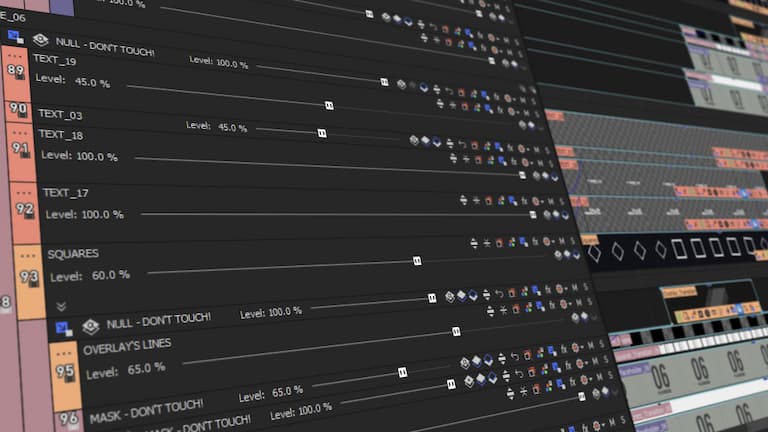
Task: Click diamond eye icon beside upper NULL - DON'T TOUCH
Action: pos(41,39)
